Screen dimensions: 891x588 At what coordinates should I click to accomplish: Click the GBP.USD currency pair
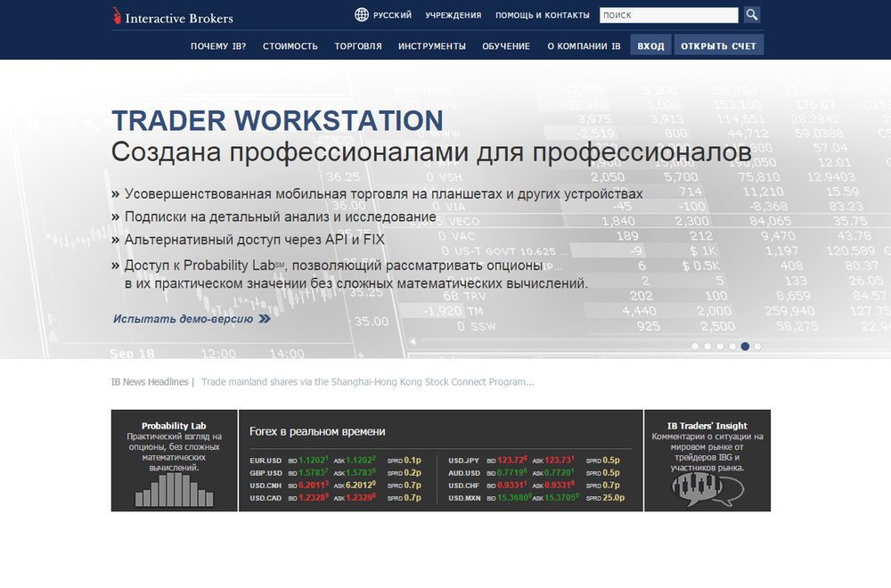coord(266,473)
